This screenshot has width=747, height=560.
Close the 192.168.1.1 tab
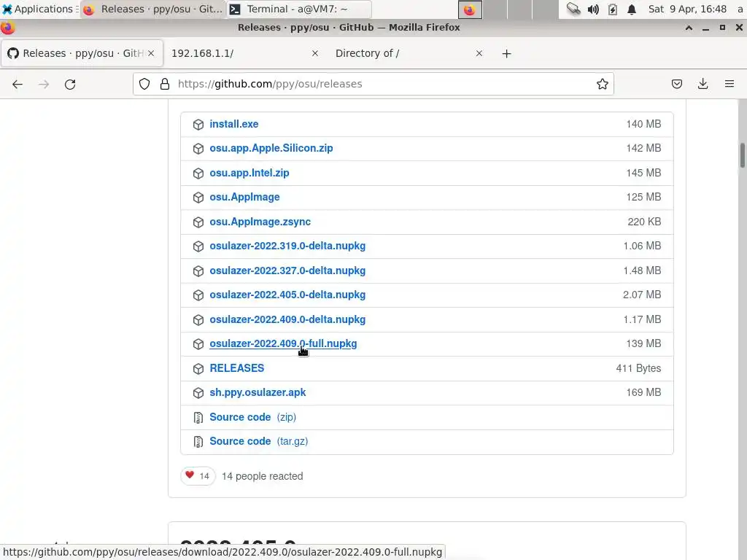315,53
